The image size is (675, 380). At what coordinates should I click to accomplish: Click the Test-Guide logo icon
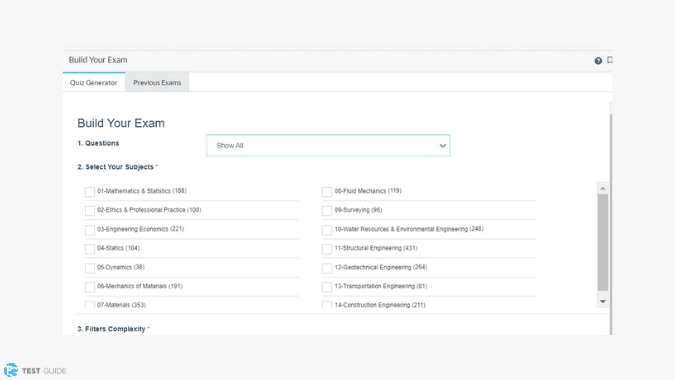(x=11, y=370)
